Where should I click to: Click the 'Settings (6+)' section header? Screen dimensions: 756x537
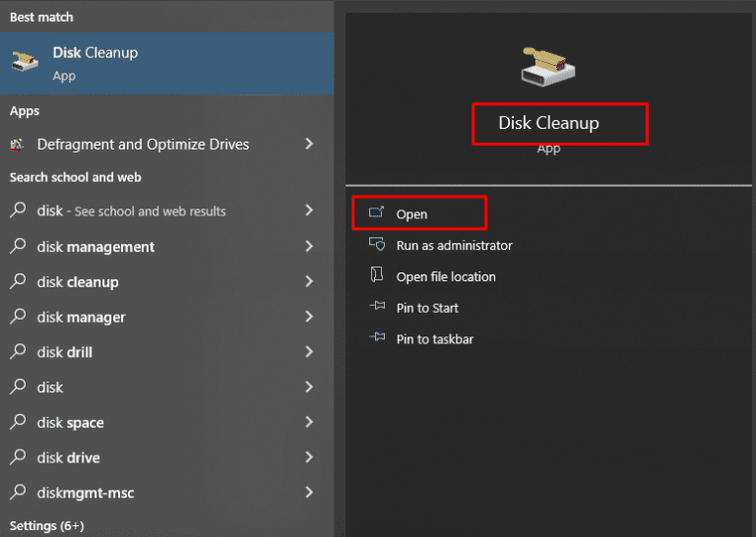(47, 526)
